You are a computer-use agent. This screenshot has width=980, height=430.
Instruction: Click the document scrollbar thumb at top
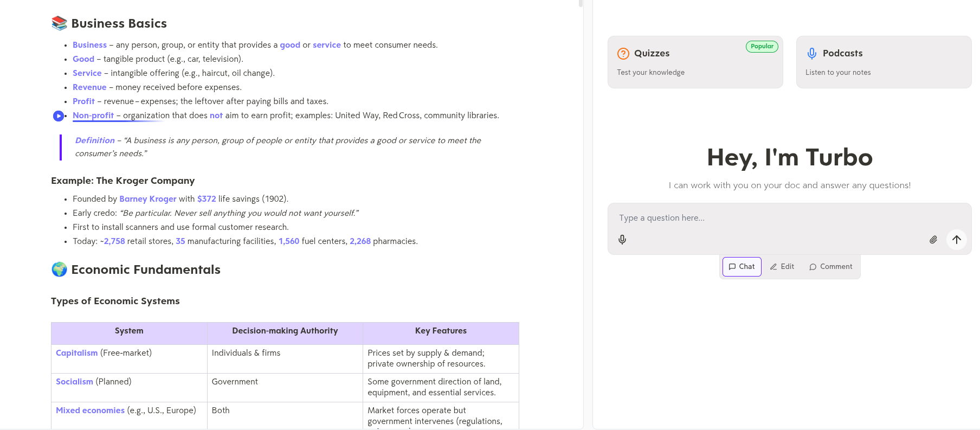point(581,3)
